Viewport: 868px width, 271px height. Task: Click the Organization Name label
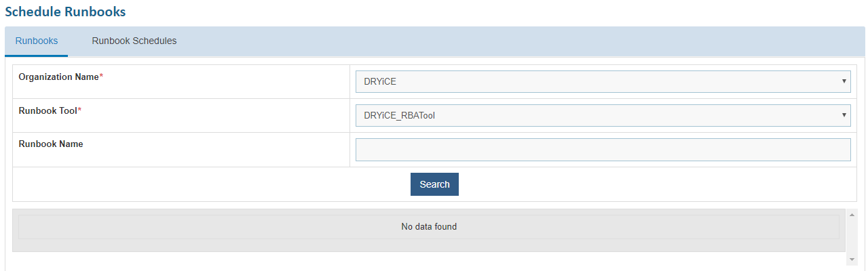58,77
